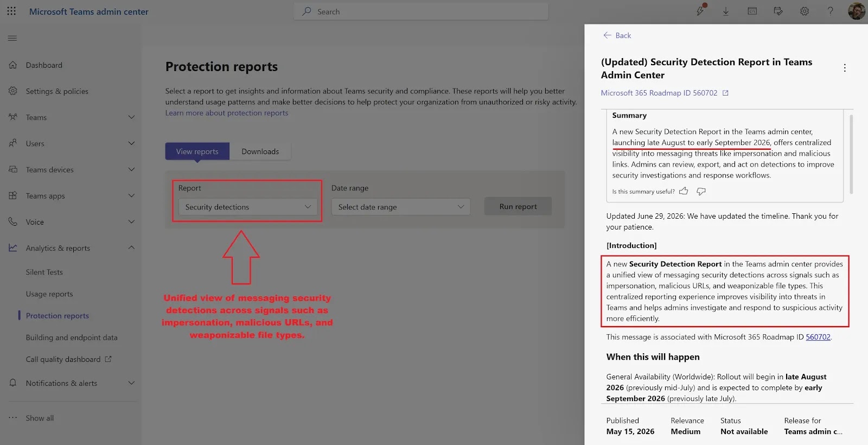Viewport: 868px width, 445px height.
Task: Collapse the Analytics & reports chevron
Action: click(131, 247)
